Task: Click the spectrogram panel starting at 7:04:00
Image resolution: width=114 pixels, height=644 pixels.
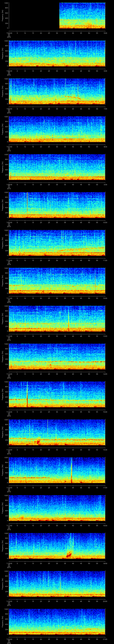Action: point(57,16)
